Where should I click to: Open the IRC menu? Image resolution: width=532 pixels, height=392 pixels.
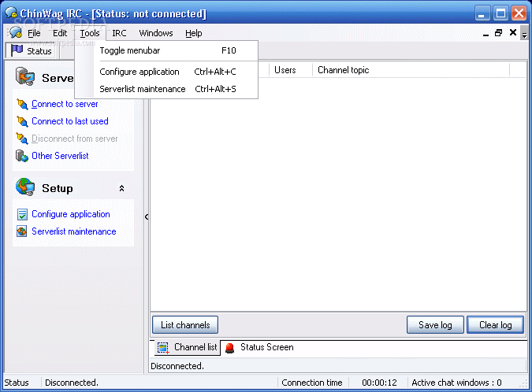[x=119, y=33]
